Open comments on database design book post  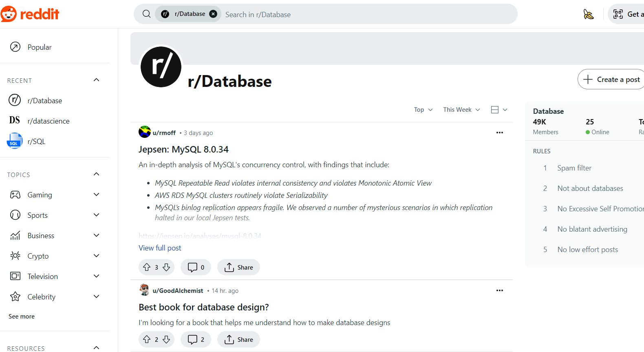point(196,339)
